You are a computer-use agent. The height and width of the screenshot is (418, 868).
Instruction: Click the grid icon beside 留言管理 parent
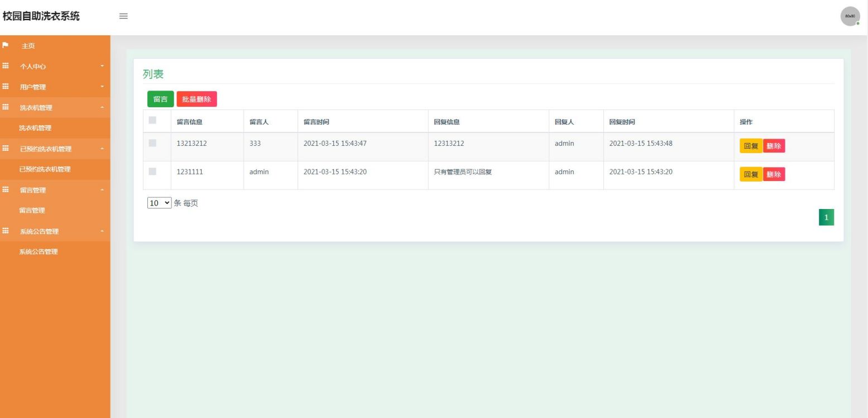coord(6,190)
